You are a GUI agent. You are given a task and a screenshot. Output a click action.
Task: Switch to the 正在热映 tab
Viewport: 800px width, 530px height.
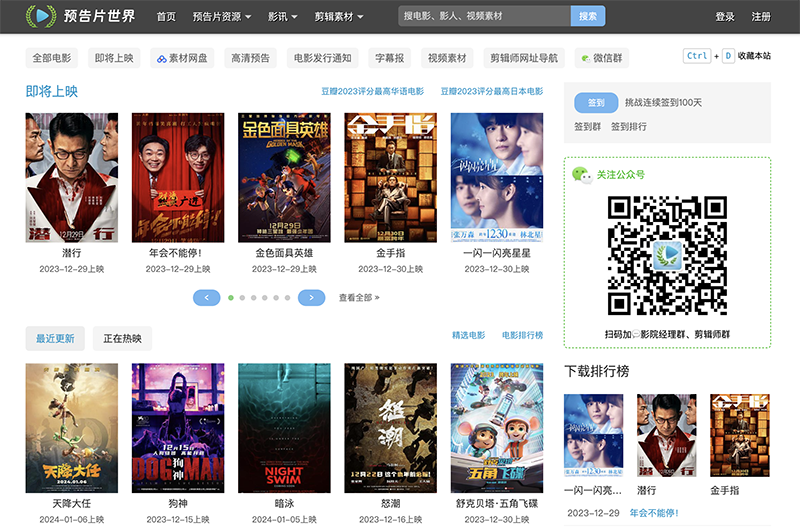122,339
